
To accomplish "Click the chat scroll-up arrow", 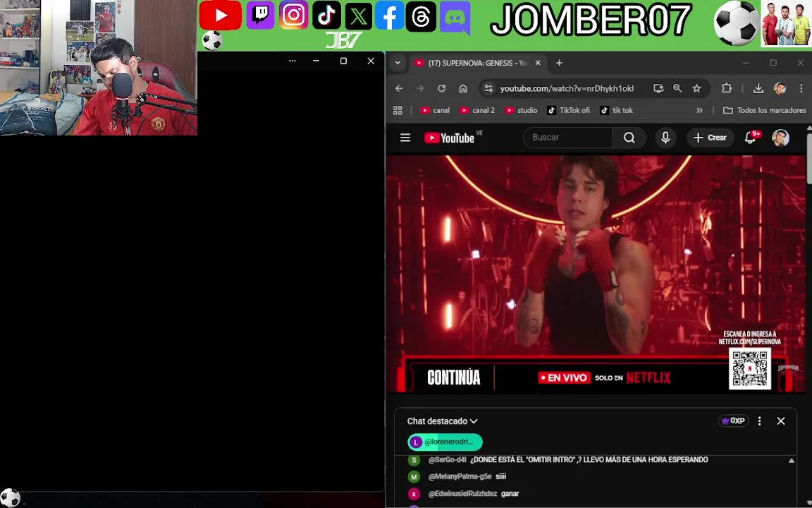I will (792, 460).
